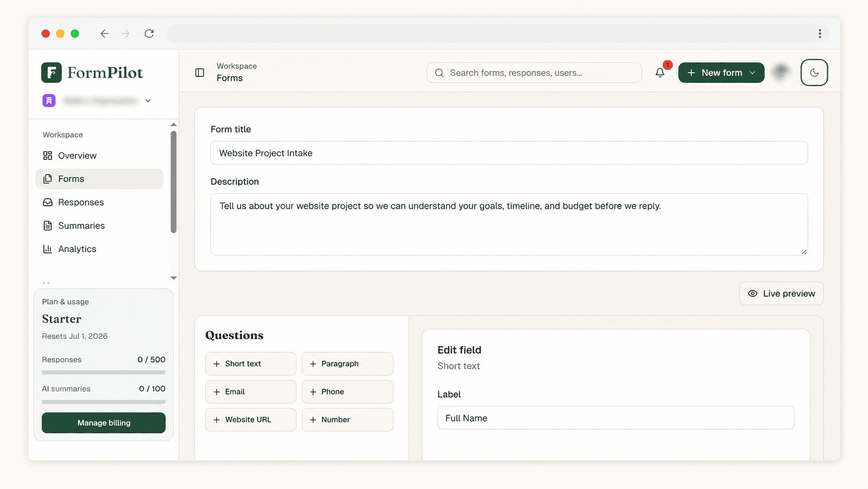Screen dimensions: 868x489
Task: Click the Responses inbox icon
Action: 48,202
